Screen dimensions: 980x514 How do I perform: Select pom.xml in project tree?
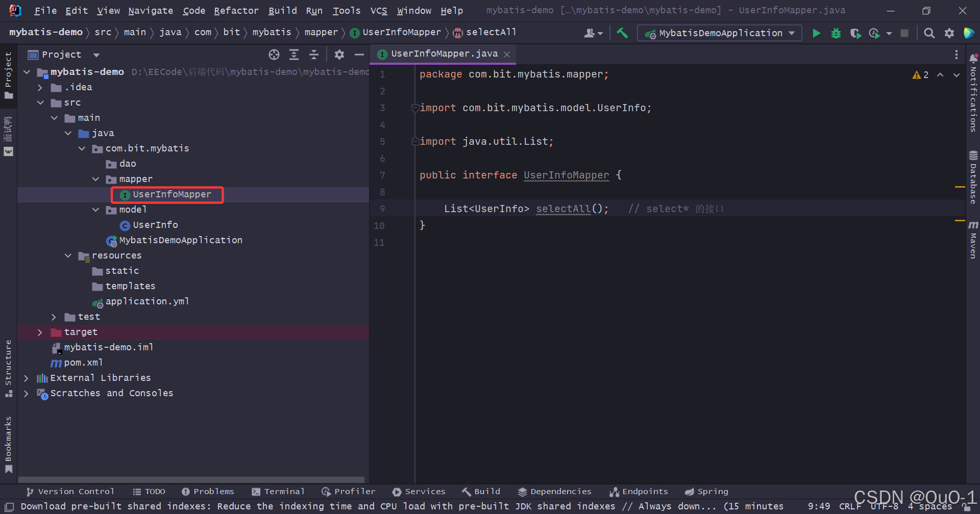[x=83, y=363]
